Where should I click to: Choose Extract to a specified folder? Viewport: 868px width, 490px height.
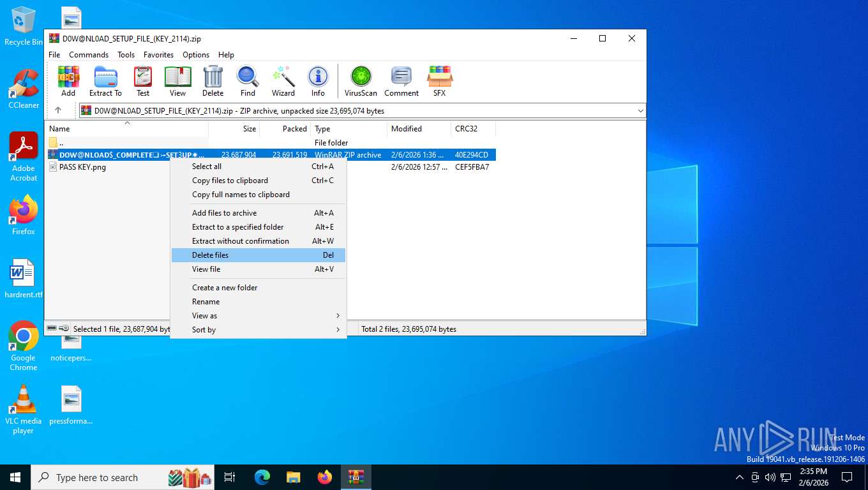[x=258, y=227]
